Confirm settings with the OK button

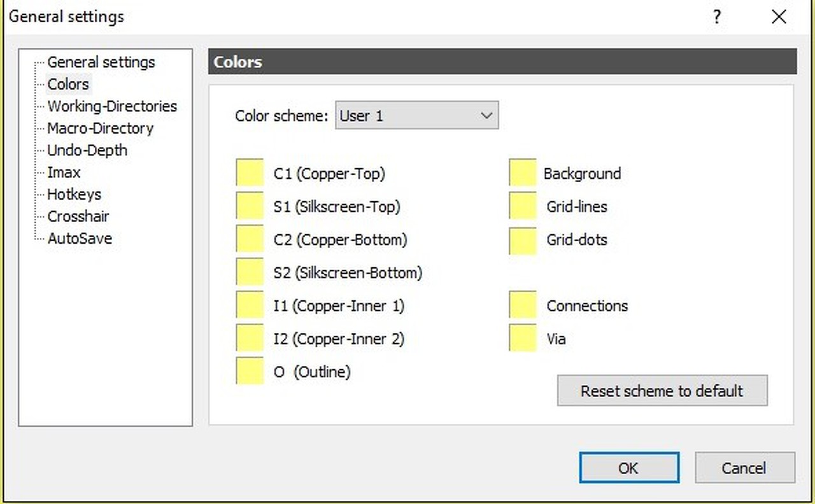click(x=628, y=468)
